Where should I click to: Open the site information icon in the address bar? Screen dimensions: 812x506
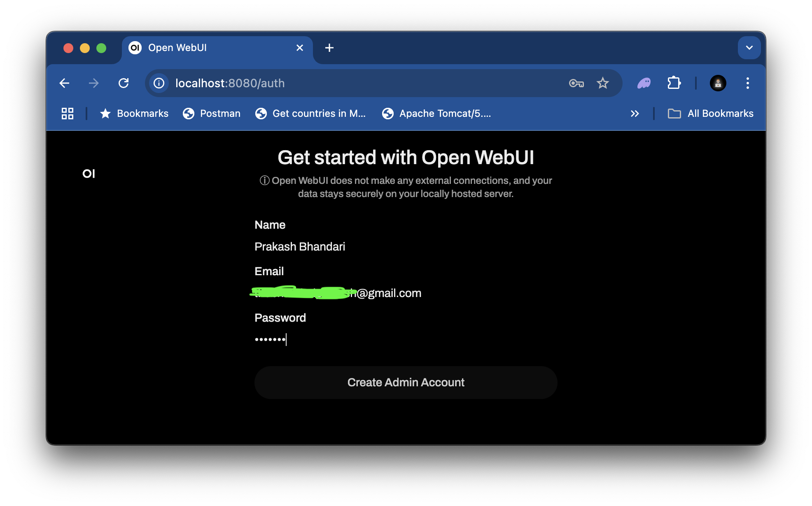click(x=159, y=83)
